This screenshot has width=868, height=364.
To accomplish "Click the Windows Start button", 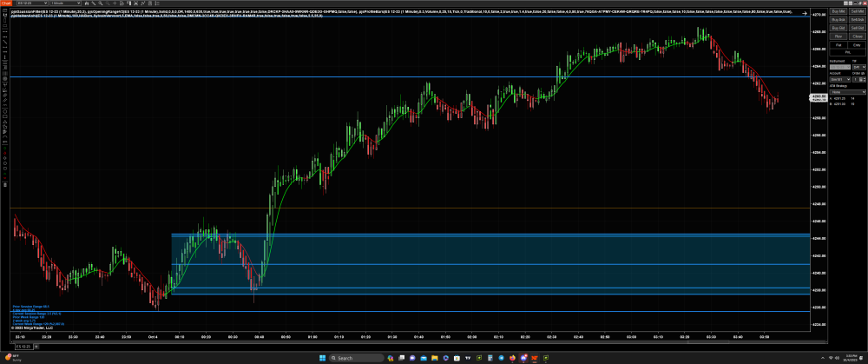I will point(322,358).
